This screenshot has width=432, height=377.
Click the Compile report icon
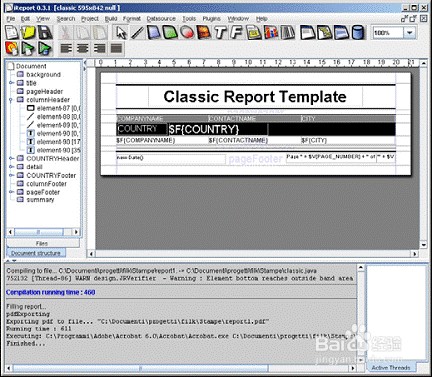coord(12,49)
